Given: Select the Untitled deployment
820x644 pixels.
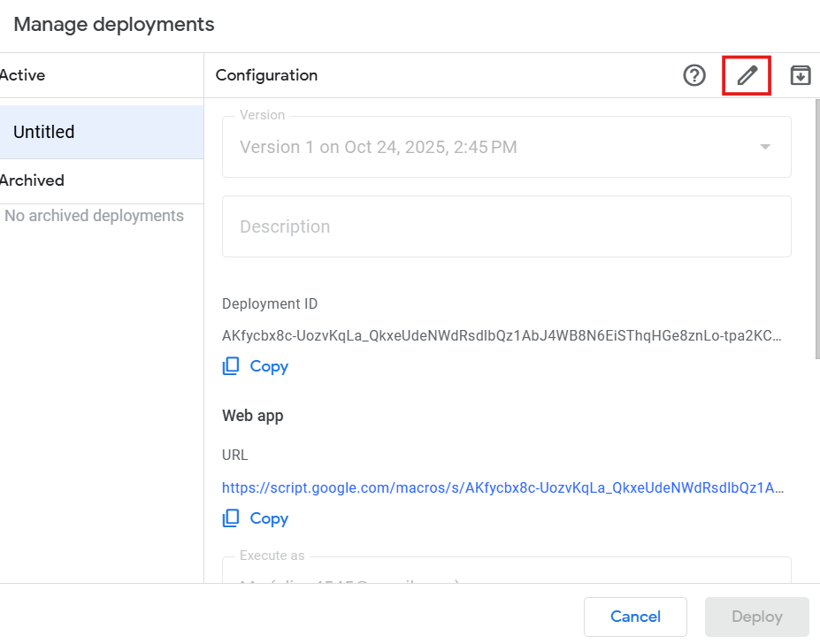Looking at the screenshot, I should tap(102, 132).
